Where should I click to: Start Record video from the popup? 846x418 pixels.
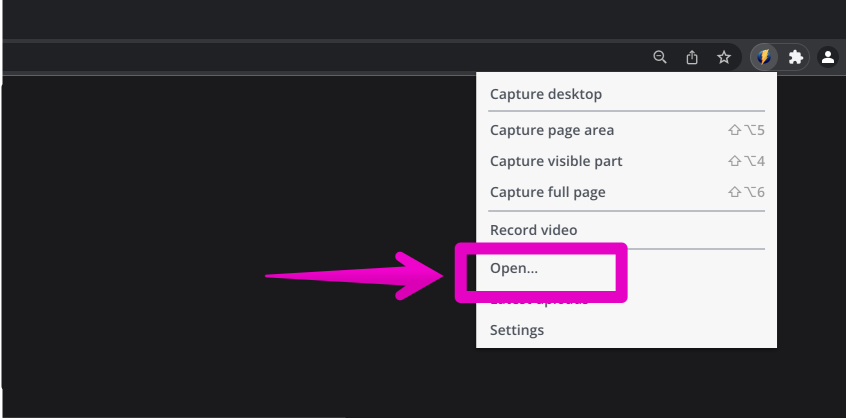[x=533, y=230]
